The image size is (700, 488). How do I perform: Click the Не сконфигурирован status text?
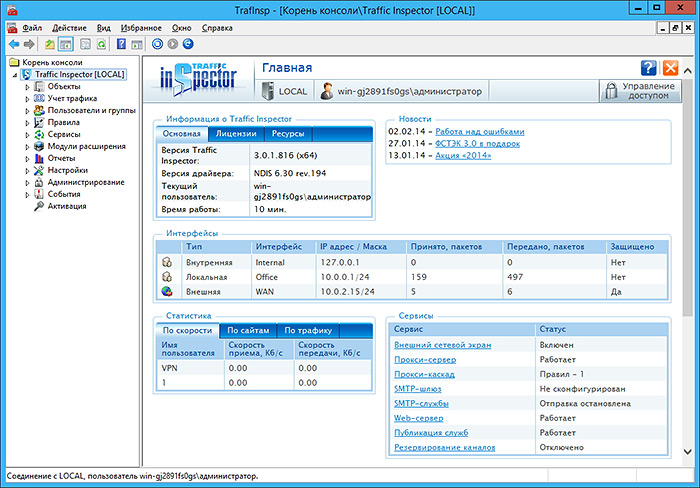coord(582,389)
